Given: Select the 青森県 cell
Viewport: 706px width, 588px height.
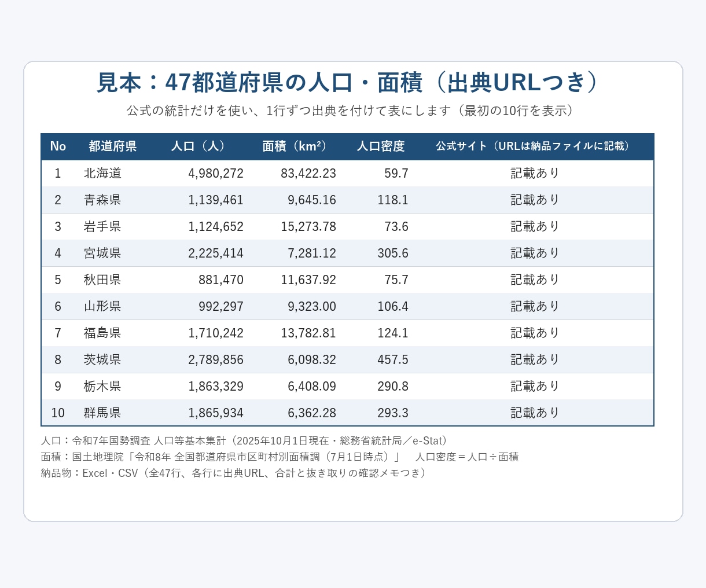Looking at the screenshot, I should coord(102,200).
